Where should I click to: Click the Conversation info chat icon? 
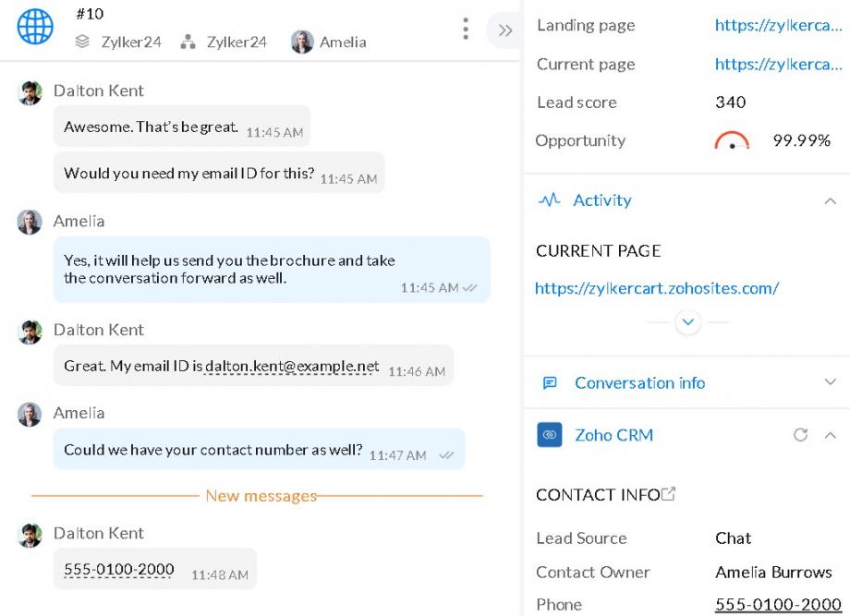(x=550, y=383)
